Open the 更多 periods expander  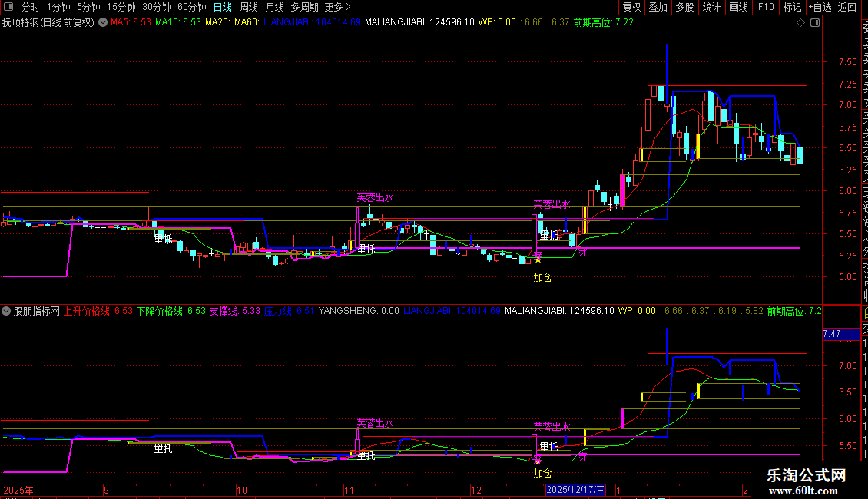point(337,7)
